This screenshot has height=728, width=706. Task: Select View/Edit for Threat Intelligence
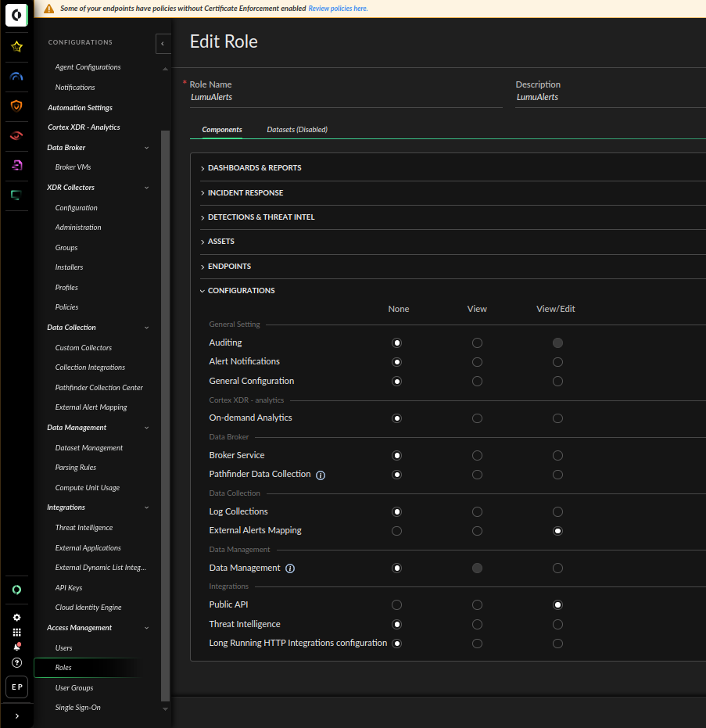(557, 624)
